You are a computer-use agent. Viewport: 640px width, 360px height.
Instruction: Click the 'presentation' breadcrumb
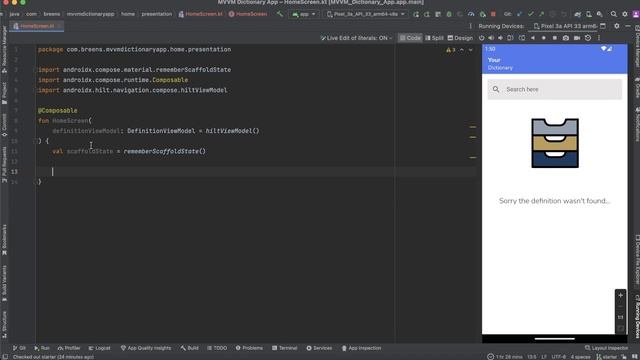pyautogui.click(x=157, y=14)
